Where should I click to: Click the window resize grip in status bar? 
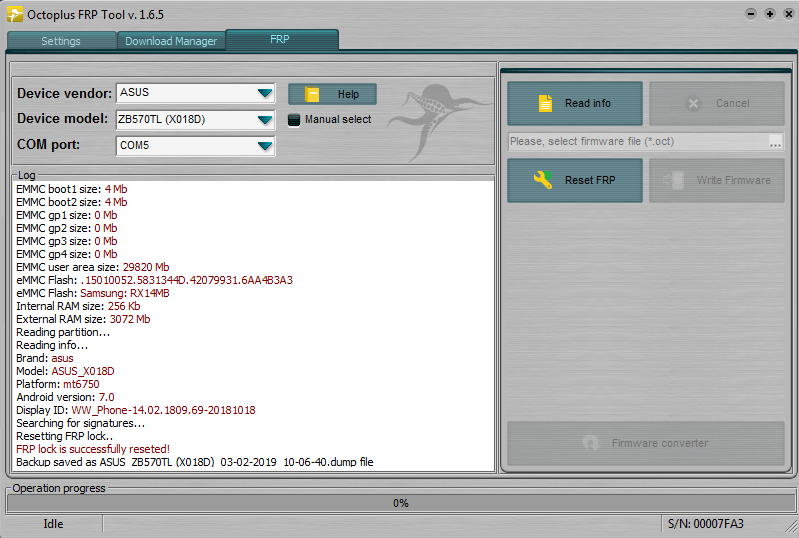791,526
